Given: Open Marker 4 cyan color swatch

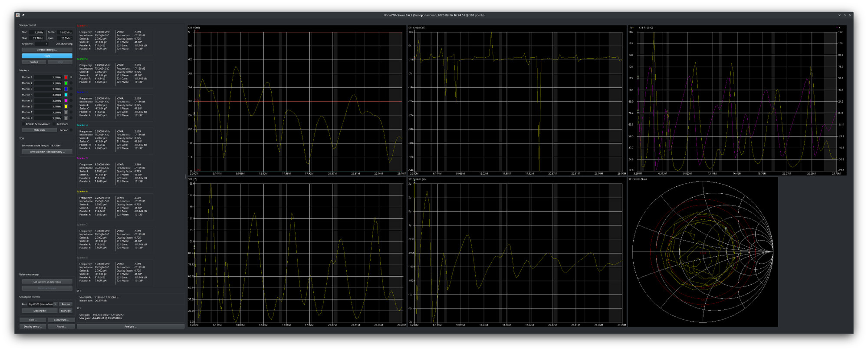Looking at the screenshot, I should click(66, 95).
